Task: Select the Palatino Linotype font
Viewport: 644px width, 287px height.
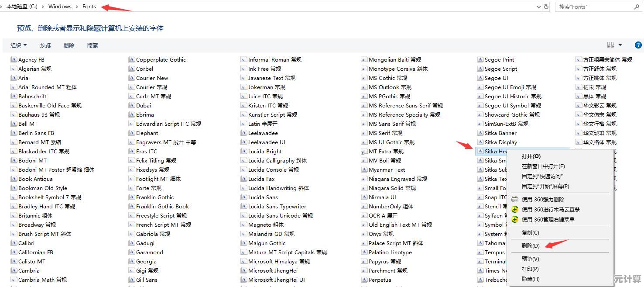Action: (387, 252)
